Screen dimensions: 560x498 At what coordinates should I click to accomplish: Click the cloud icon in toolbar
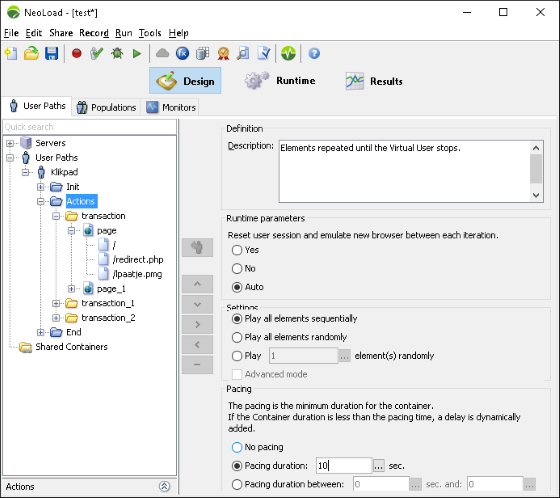point(162,53)
